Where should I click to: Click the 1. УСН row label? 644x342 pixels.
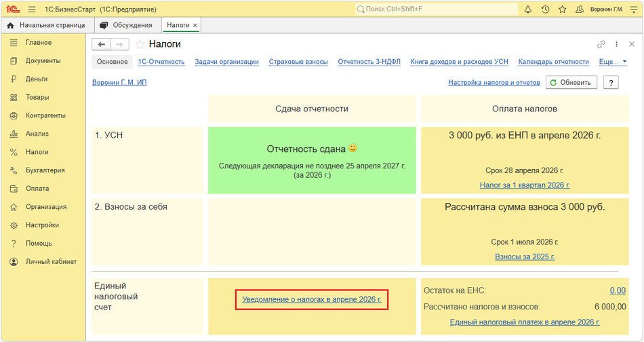pos(108,135)
